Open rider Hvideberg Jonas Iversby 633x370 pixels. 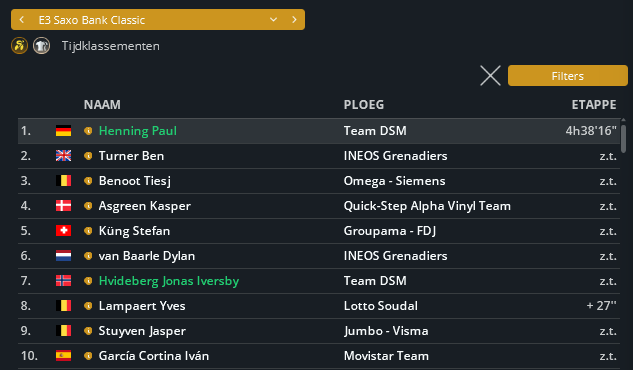point(169,281)
